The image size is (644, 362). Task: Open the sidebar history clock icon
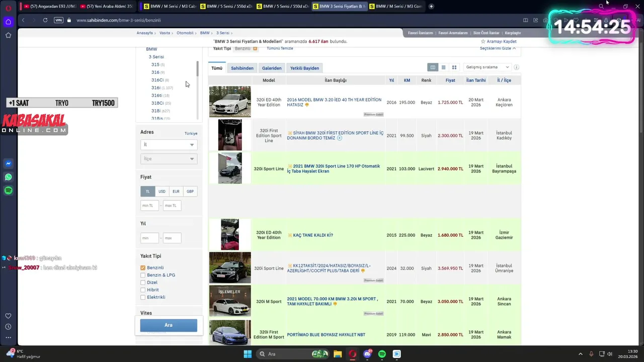click(x=8, y=327)
